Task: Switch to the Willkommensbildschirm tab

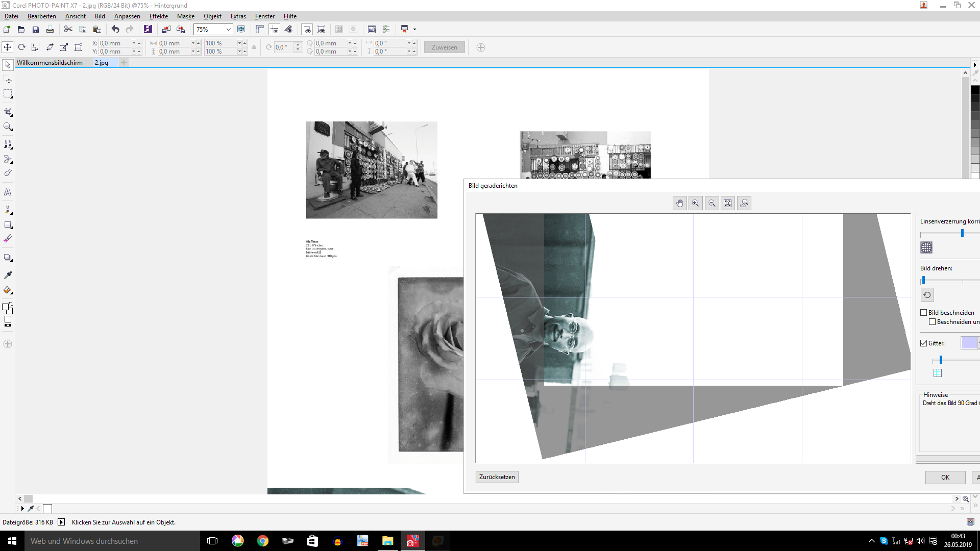Action: (50, 63)
